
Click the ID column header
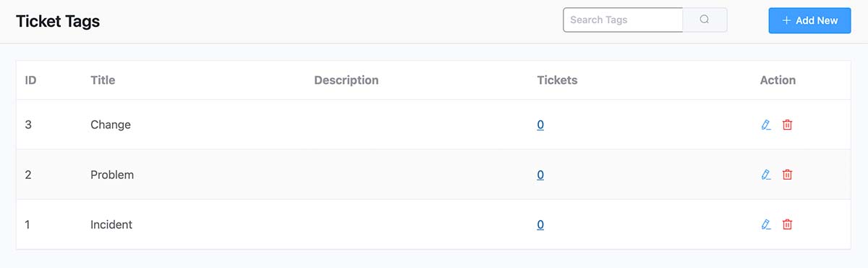[x=31, y=80]
